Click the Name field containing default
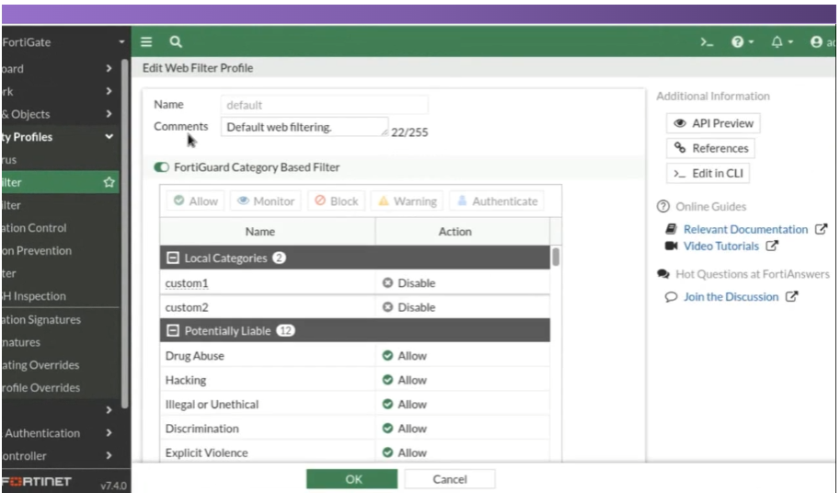The height and width of the screenshot is (504, 840). (x=324, y=105)
